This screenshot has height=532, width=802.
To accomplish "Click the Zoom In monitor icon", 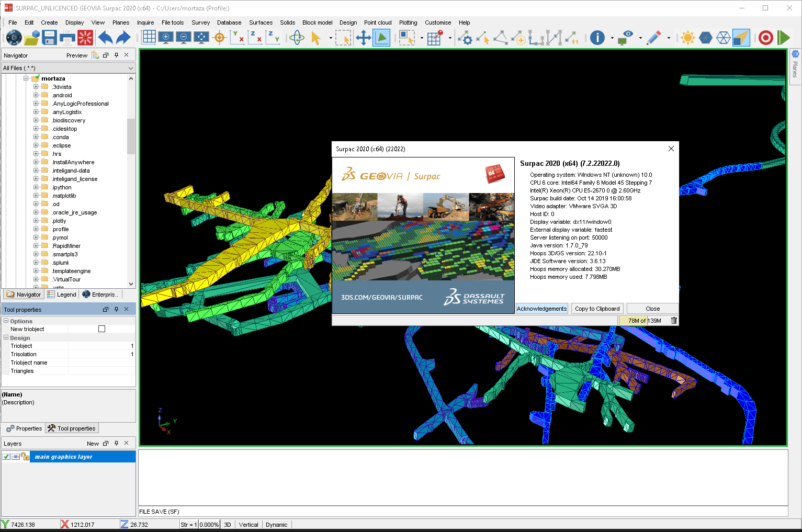I will click(166, 38).
